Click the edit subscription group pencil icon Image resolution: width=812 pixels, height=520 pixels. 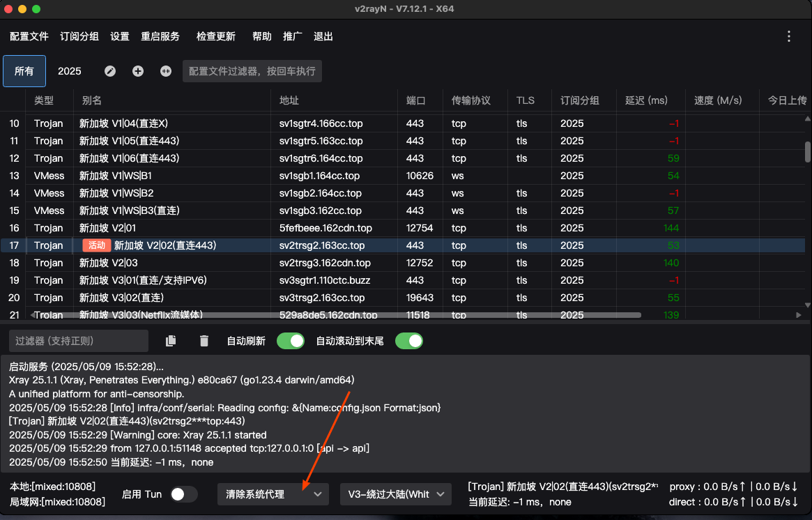coord(110,72)
